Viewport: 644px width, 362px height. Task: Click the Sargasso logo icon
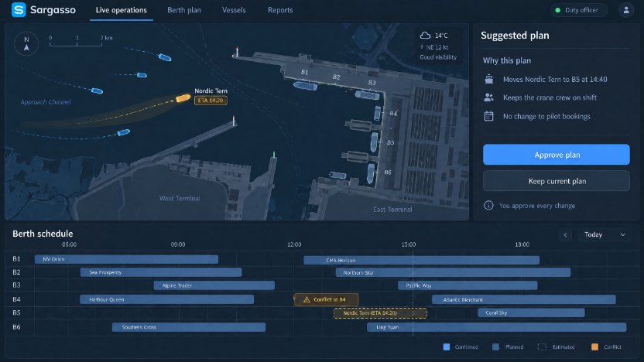coord(19,10)
